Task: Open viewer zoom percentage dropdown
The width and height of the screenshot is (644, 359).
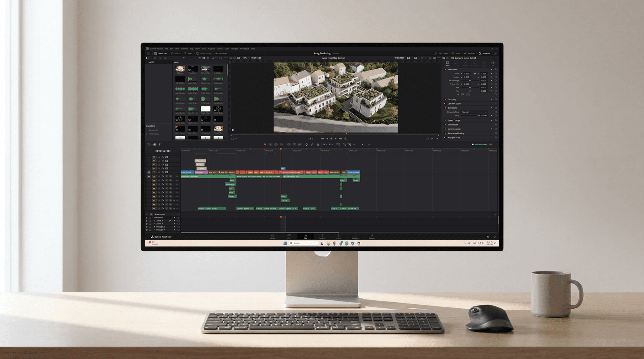Action: pos(246,58)
